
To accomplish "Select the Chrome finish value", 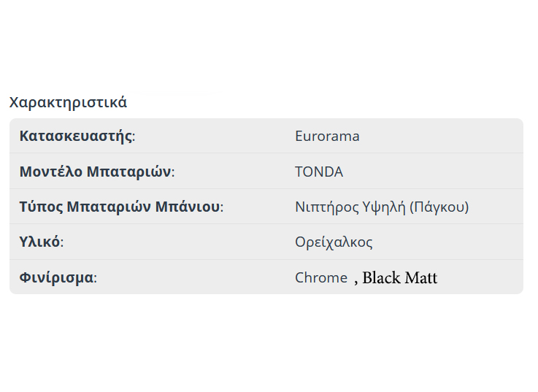I will click(321, 278).
